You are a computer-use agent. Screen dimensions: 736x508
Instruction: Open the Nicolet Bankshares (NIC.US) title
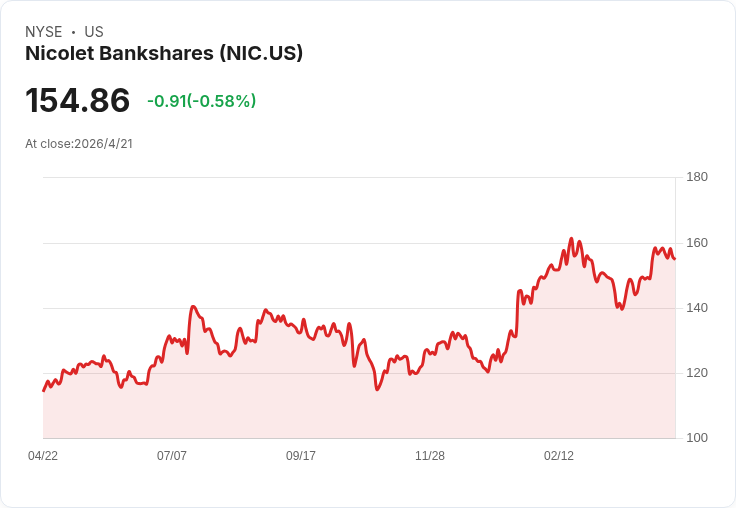164,54
